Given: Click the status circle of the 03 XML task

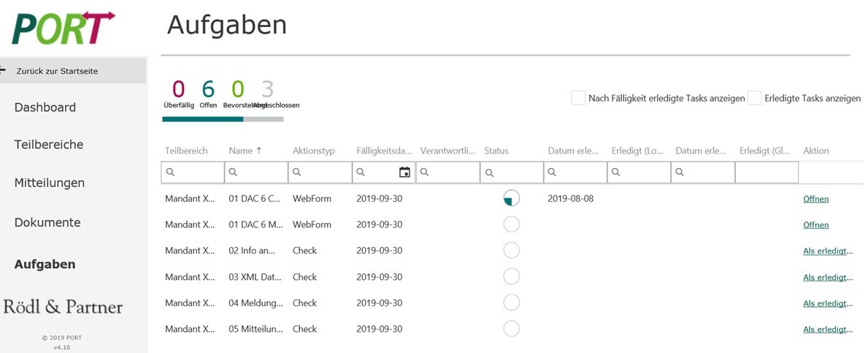Looking at the screenshot, I should tap(512, 276).
